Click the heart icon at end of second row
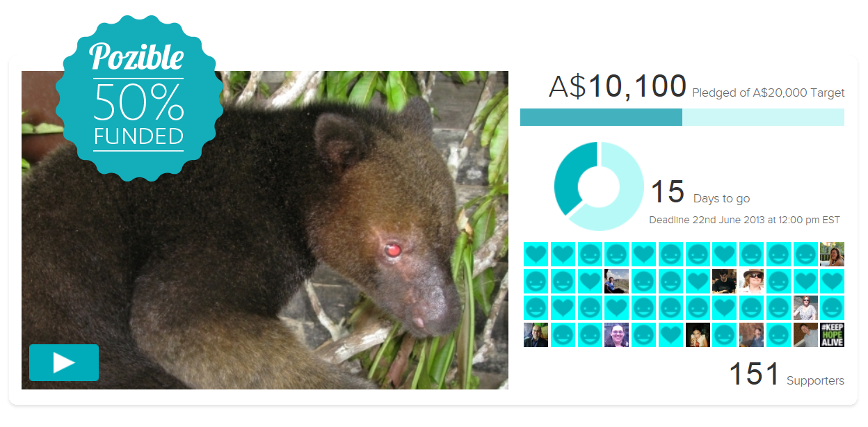Viewport: 868px width, 427px height. (832, 281)
